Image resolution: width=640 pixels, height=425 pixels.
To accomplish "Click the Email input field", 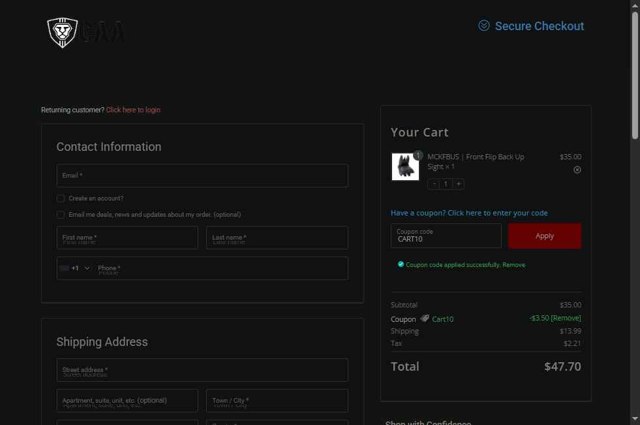I will (202, 176).
